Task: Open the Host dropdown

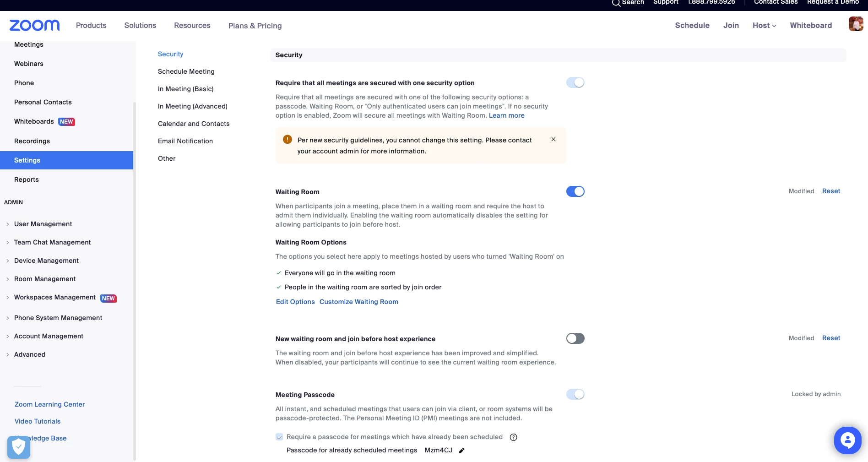Action: click(x=764, y=25)
